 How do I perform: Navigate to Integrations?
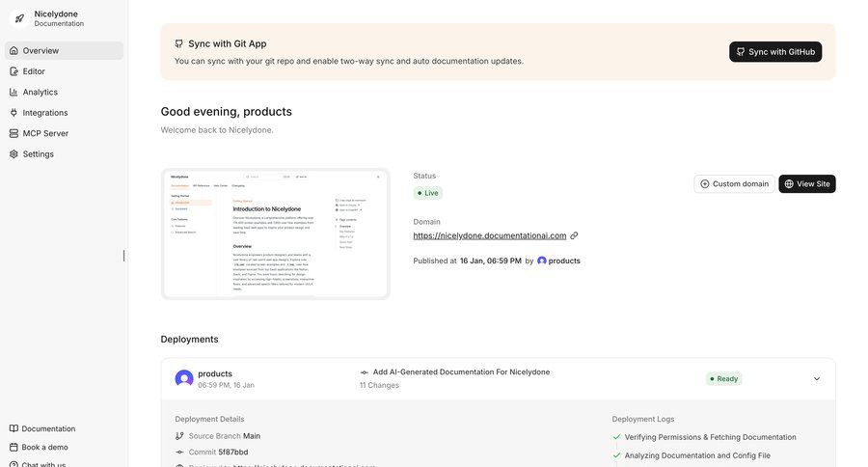pos(45,113)
